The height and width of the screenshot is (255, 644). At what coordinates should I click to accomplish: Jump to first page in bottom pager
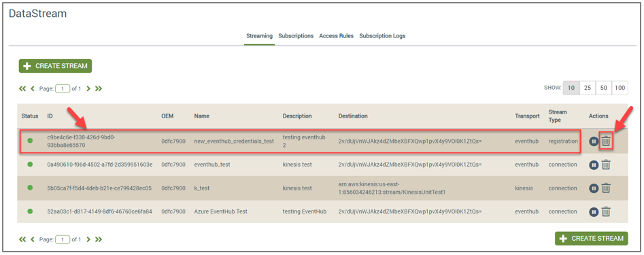(x=22, y=239)
